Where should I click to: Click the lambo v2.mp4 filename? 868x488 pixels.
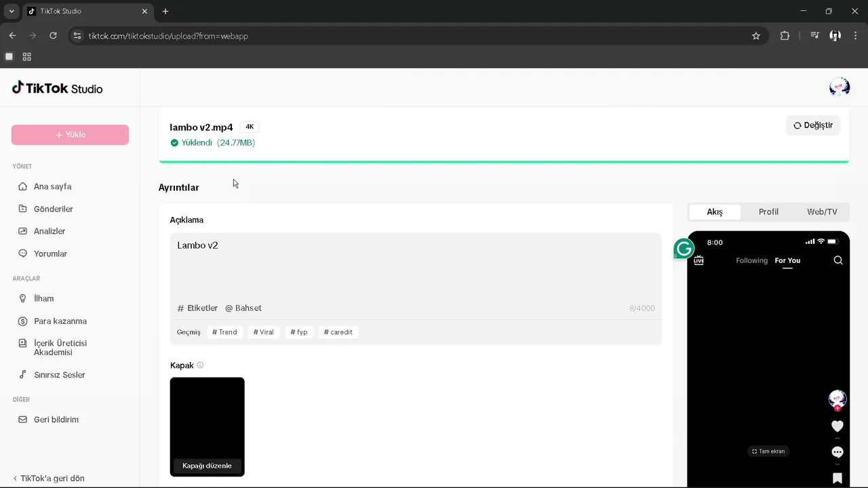click(x=201, y=127)
